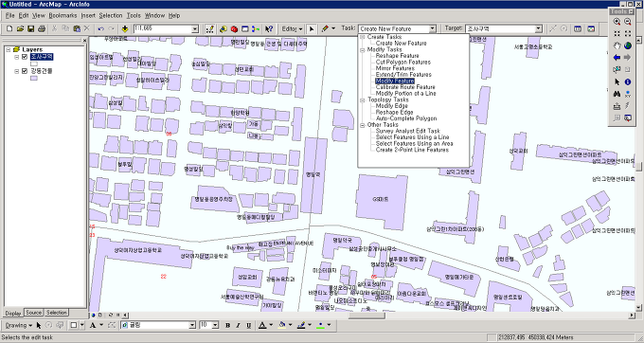Go back to previous extent (blue arrow)
The height and width of the screenshot is (343, 644).
[617, 58]
